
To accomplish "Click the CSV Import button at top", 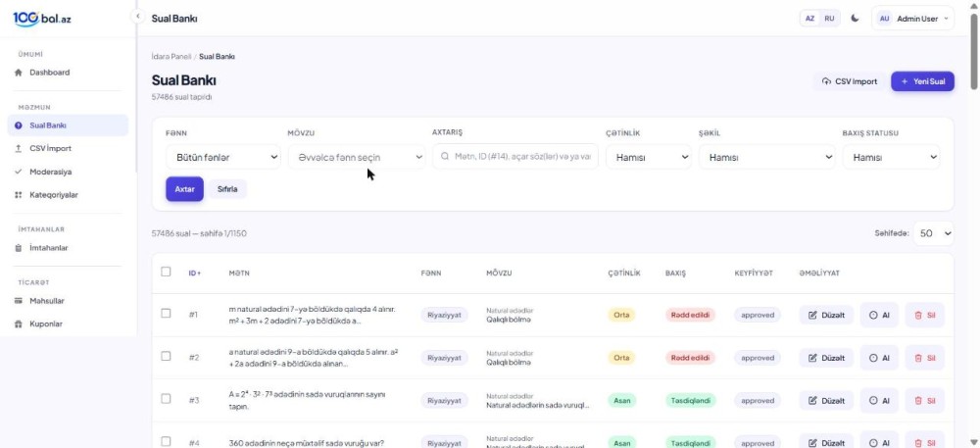I will pyautogui.click(x=850, y=81).
